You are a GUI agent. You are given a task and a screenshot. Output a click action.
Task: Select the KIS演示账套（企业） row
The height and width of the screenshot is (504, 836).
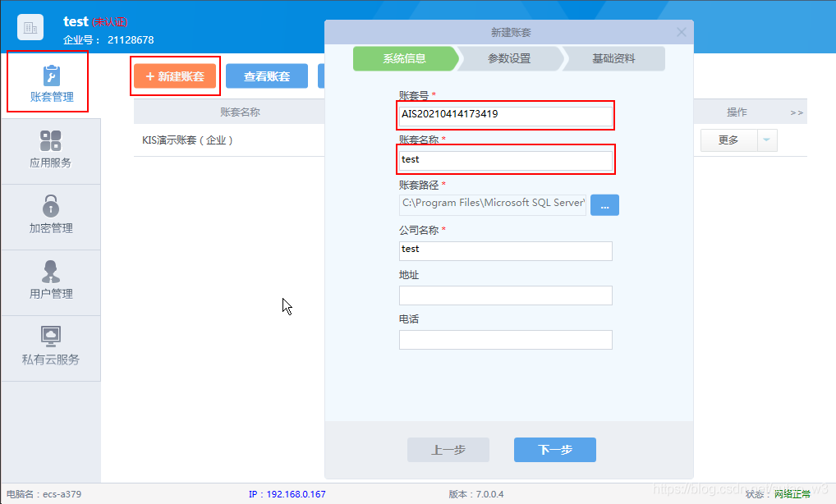tap(229, 140)
